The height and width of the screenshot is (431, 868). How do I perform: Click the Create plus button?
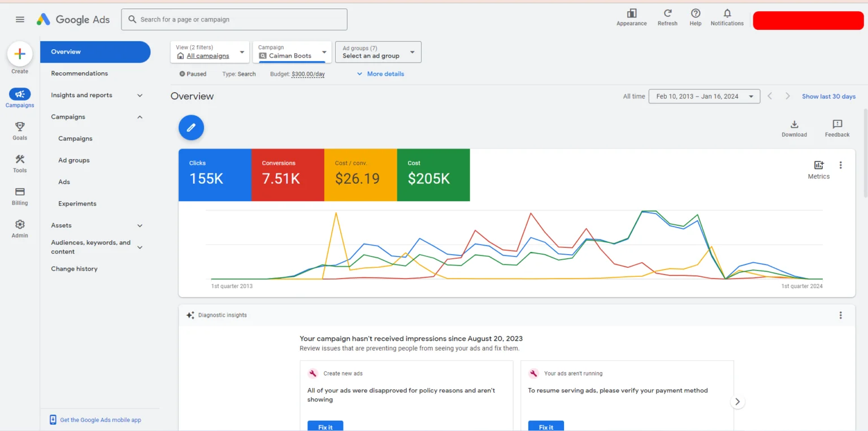[x=20, y=54]
